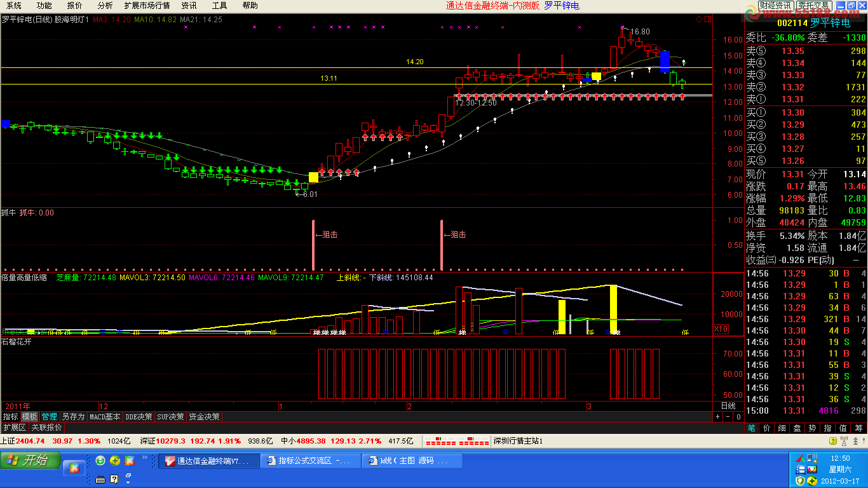Select the 指标 tab below the chart
The image size is (868, 488).
(10, 417)
